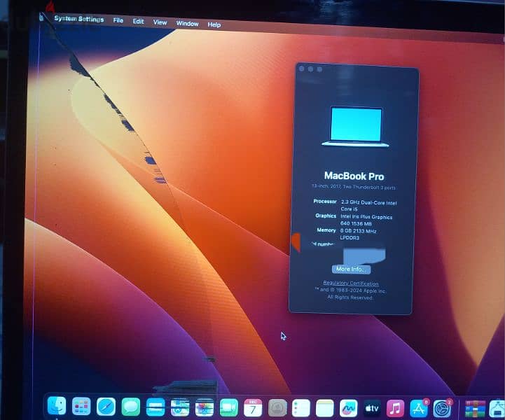505x420 pixels.
Task: Open the View menu
Action: click(x=160, y=22)
